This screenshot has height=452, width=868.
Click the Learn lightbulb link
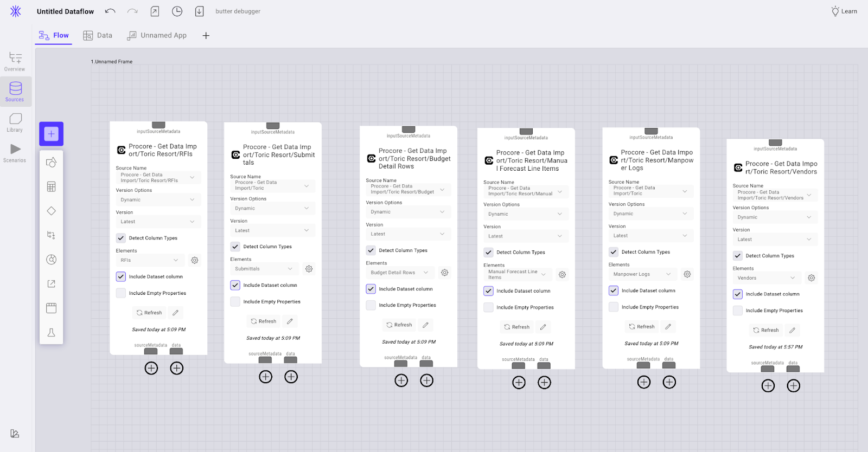(844, 11)
